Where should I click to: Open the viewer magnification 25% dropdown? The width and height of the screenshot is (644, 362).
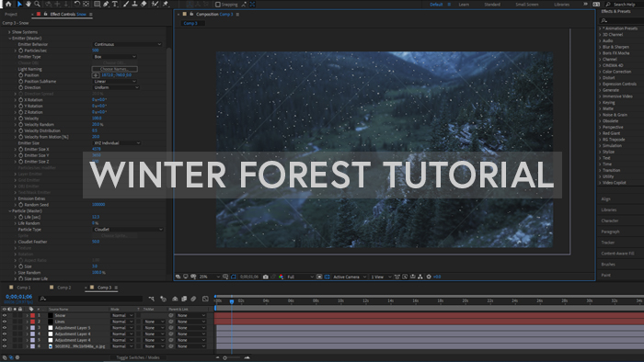(210, 277)
